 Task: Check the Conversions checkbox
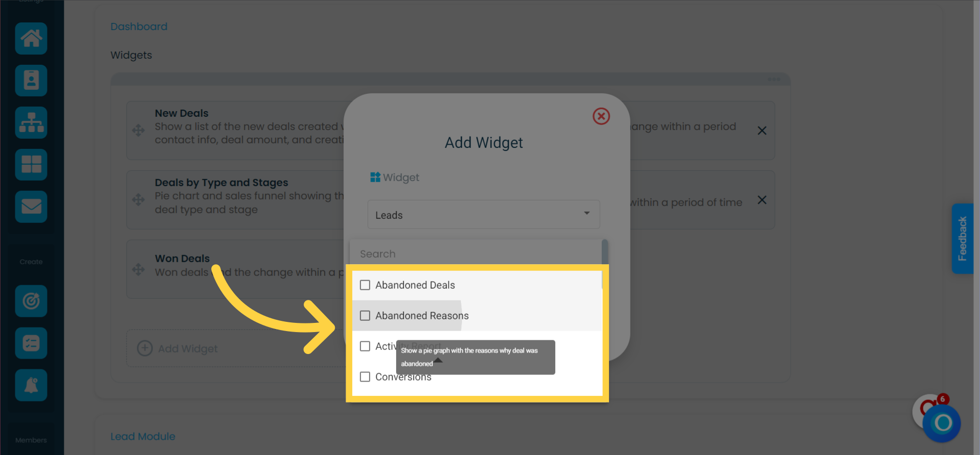pos(365,377)
